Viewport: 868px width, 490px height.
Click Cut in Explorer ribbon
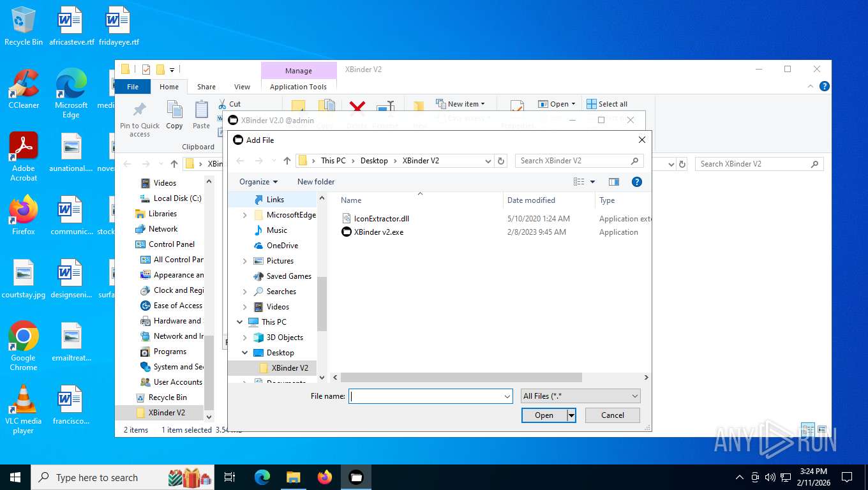tap(229, 104)
